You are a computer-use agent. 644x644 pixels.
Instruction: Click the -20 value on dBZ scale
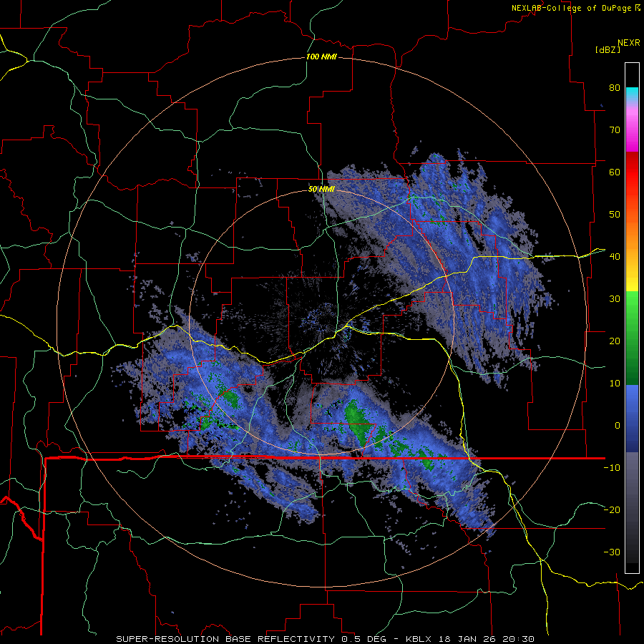(612, 510)
